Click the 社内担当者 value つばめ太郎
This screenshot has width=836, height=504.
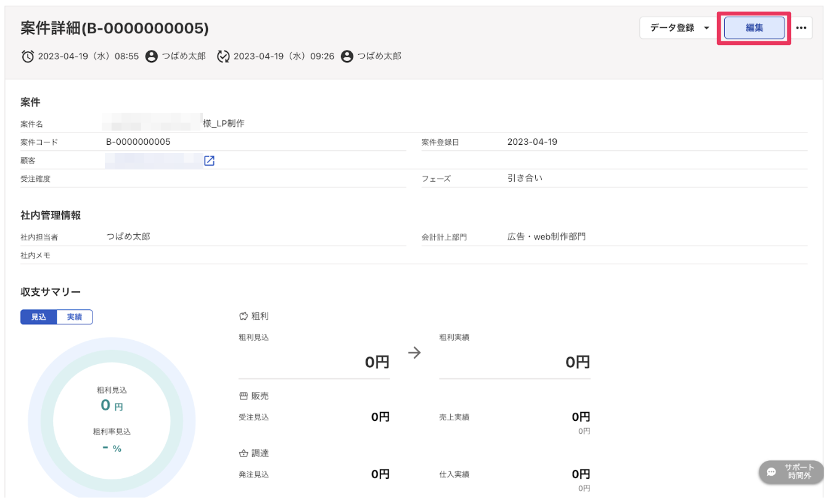click(x=128, y=236)
